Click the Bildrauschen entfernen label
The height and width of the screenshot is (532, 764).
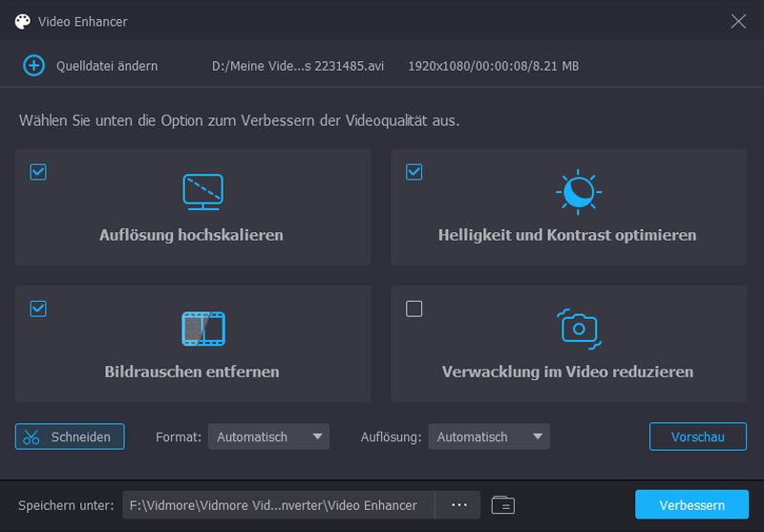[192, 372]
